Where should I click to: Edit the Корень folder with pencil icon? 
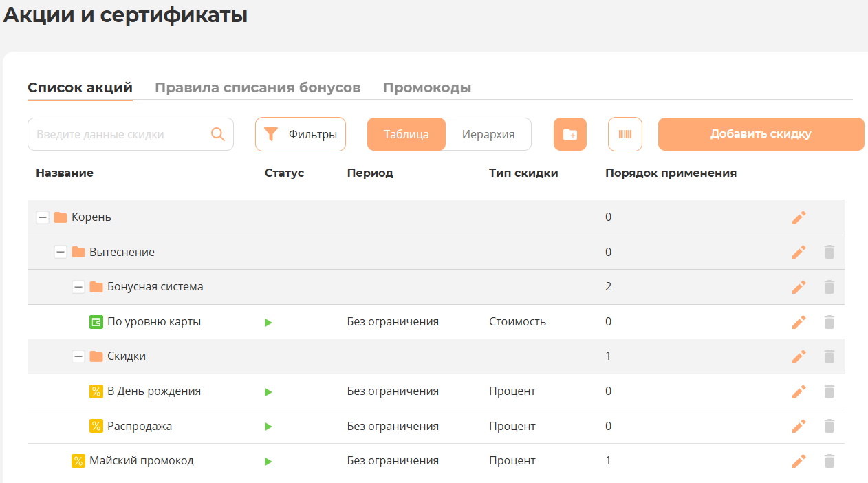(799, 217)
